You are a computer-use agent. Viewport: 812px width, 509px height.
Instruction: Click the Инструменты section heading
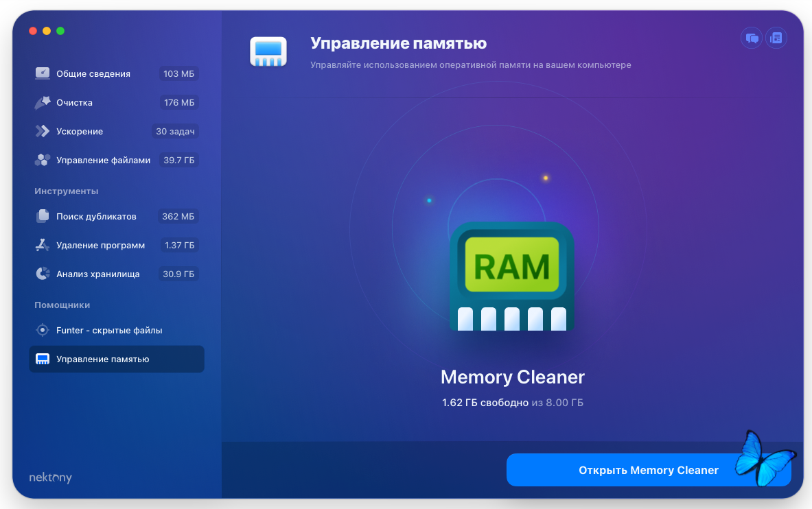tap(67, 191)
